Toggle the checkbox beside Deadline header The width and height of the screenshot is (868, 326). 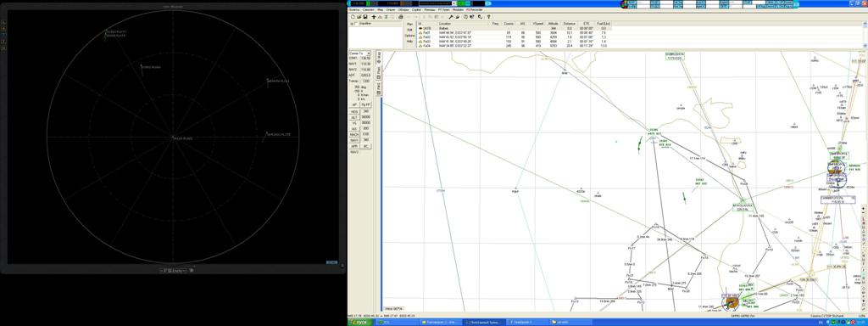click(x=357, y=24)
